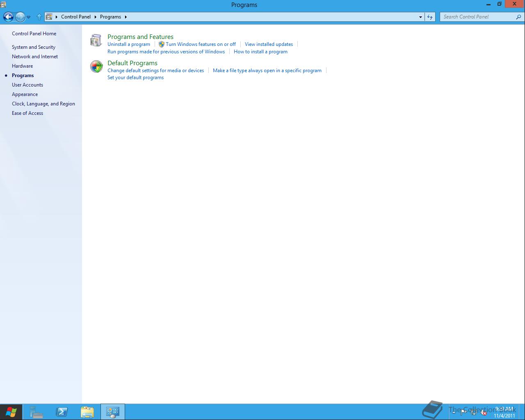Open Server Manager from taskbar
Screen dimensions: 525x420
point(37,412)
